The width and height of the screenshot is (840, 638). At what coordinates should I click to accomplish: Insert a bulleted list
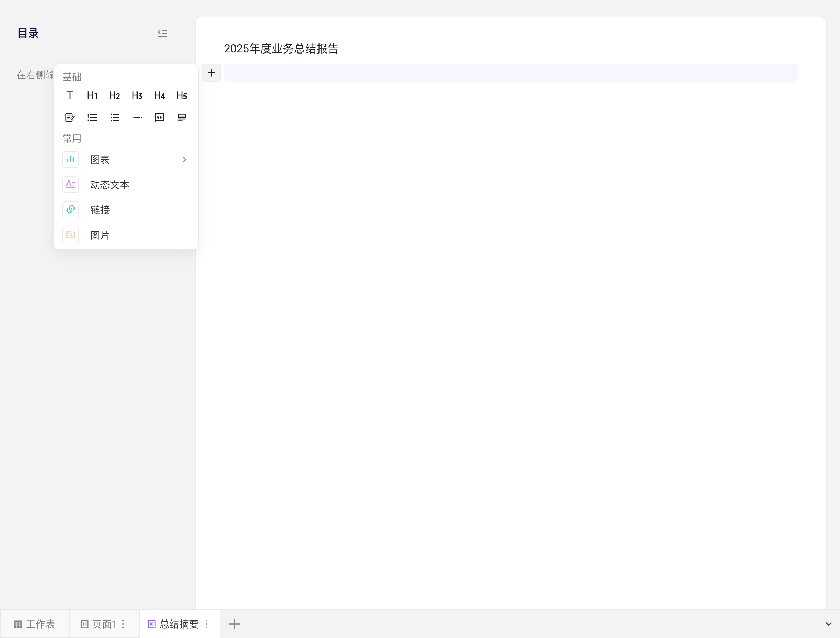coord(114,118)
